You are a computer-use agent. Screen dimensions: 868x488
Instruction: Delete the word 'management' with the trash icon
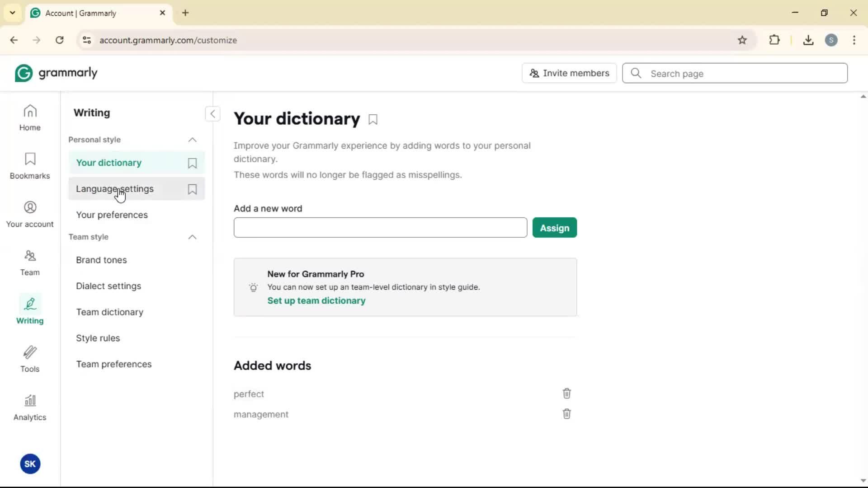point(566,414)
